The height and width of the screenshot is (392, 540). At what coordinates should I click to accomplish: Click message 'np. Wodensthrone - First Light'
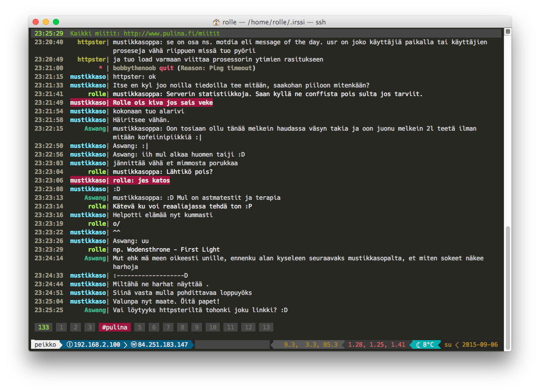pyautogui.click(x=166, y=250)
